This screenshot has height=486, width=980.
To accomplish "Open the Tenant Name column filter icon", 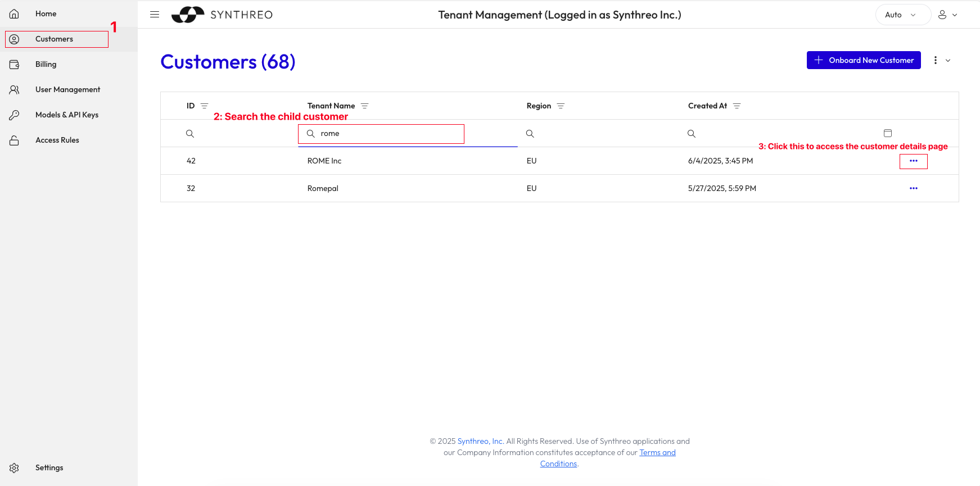I will click(x=365, y=106).
